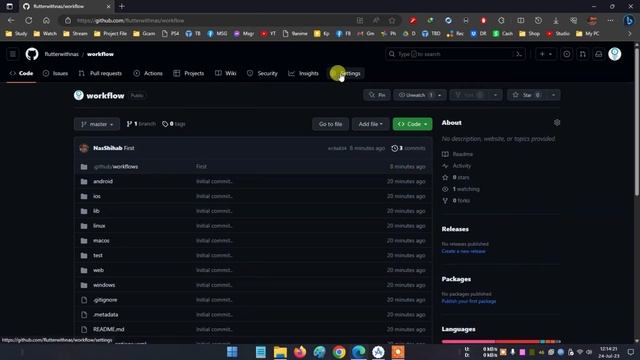Image resolution: width=640 pixels, height=360 pixels.
Task: View the 0 tags link
Action: coord(174,124)
